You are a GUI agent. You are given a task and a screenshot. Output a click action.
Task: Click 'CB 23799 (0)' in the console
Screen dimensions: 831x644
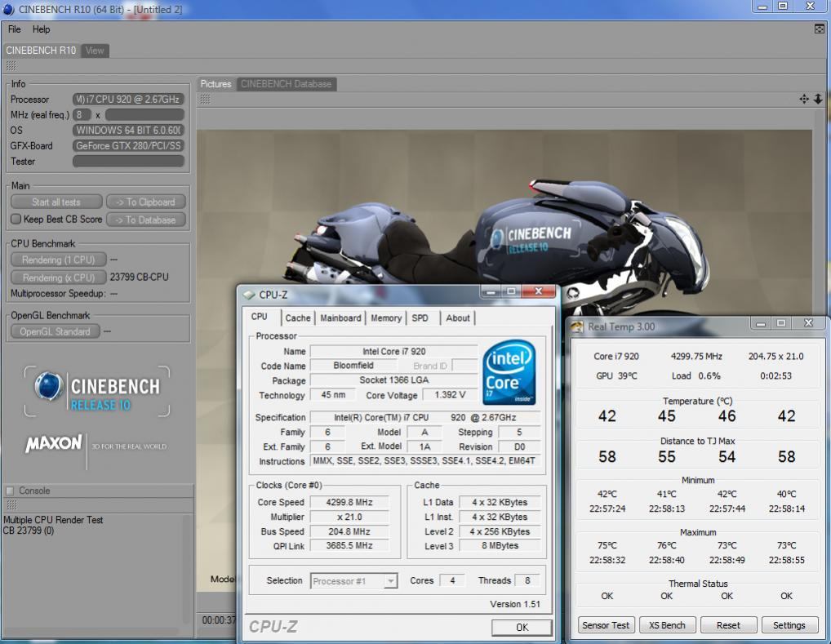[29, 531]
